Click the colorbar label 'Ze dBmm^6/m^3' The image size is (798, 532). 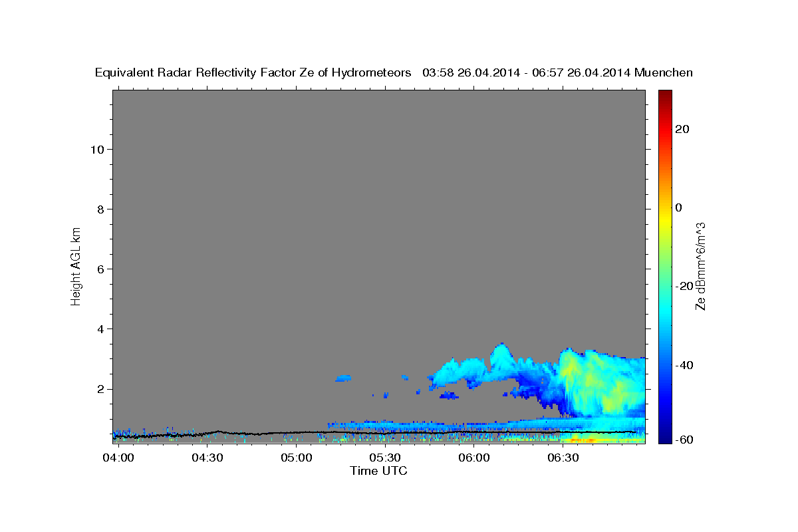[x=700, y=266]
